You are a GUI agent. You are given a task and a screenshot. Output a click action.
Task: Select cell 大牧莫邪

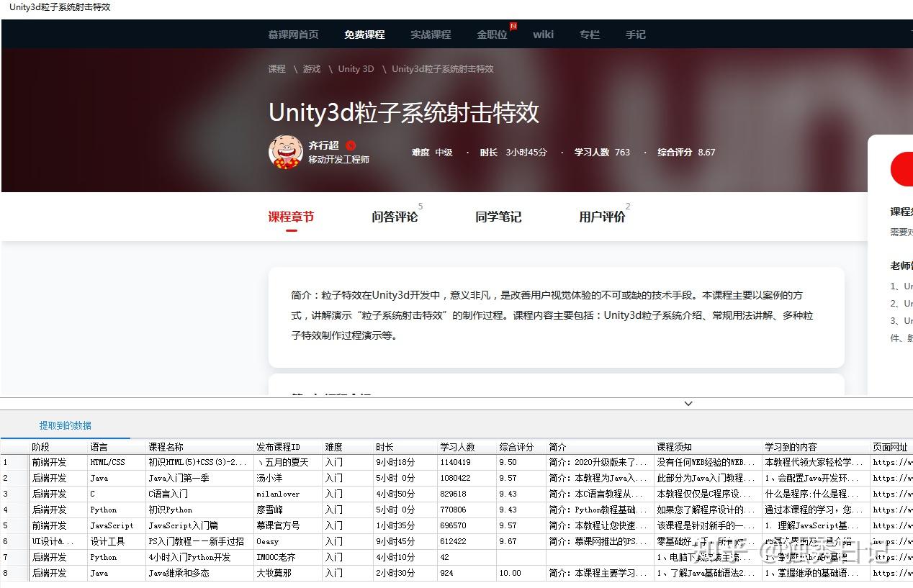pos(288,573)
